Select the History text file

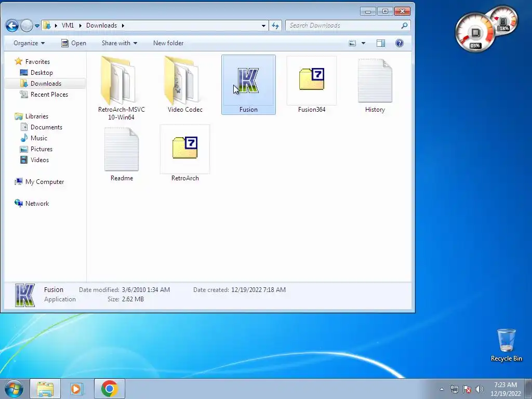[x=375, y=85]
